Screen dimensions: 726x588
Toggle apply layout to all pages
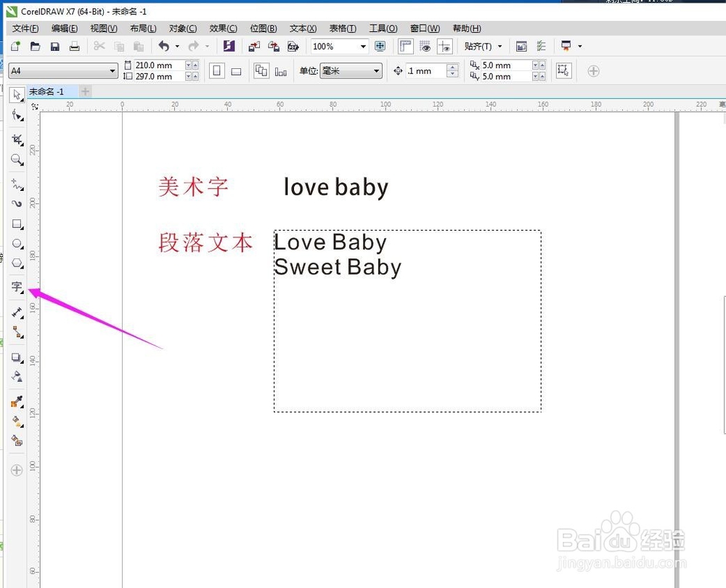(261, 71)
